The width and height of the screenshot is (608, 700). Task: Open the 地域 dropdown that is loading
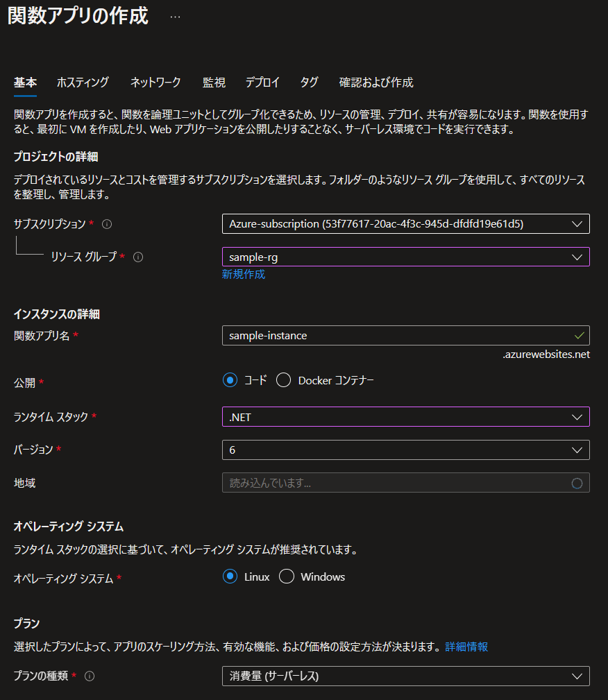tap(405, 483)
